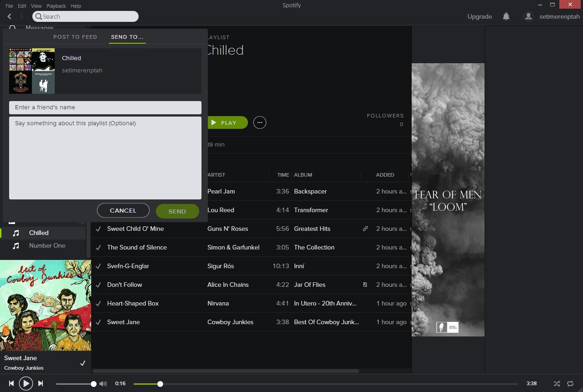Image resolution: width=583 pixels, height=392 pixels.
Task: Open the setimerenptah account name
Action: tap(559, 16)
